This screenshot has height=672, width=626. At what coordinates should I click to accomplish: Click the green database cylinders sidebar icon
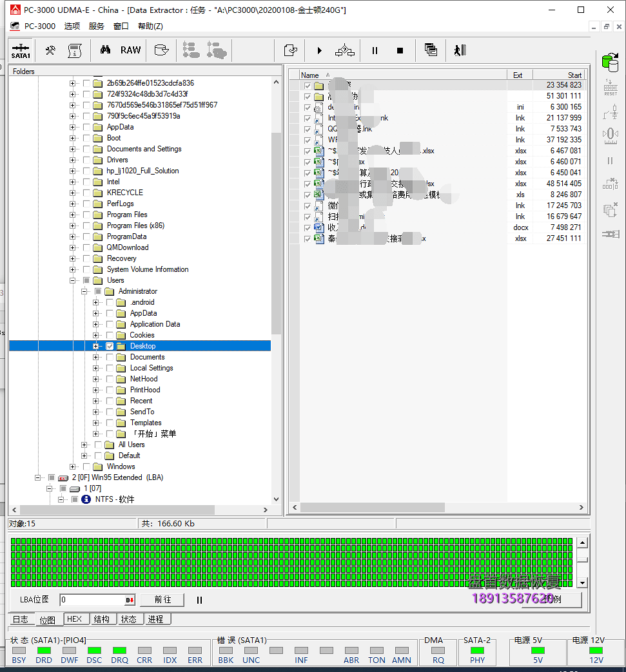[x=610, y=62]
